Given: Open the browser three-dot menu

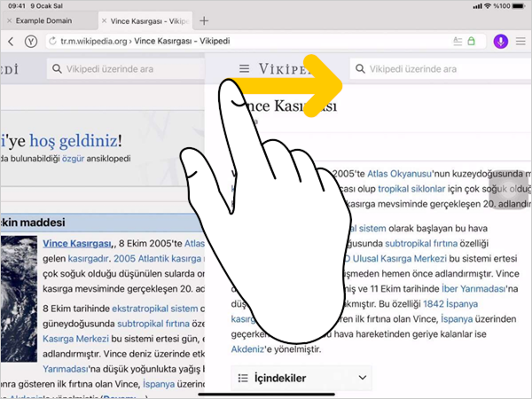Looking at the screenshot, I should pyautogui.click(x=520, y=41).
